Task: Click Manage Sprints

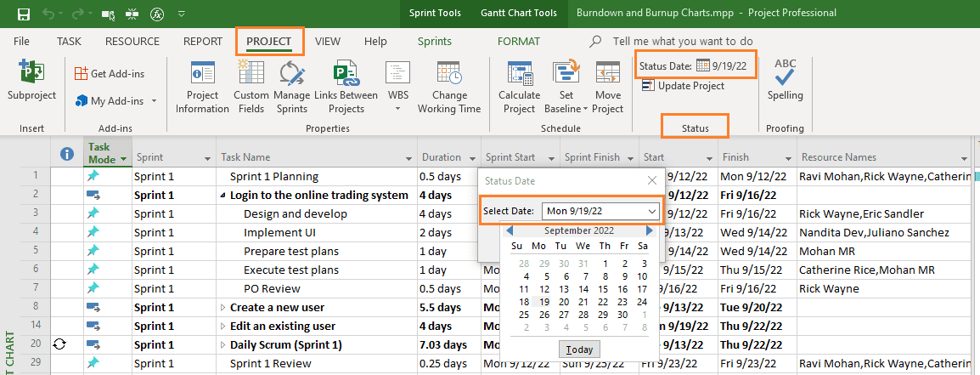Action: (292, 87)
